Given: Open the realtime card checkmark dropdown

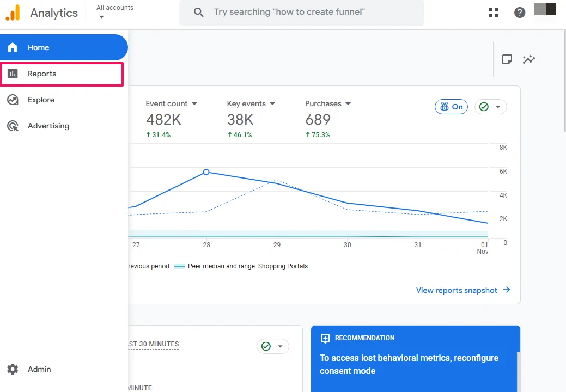Looking at the screenshot, I should (x=272, y=346).
